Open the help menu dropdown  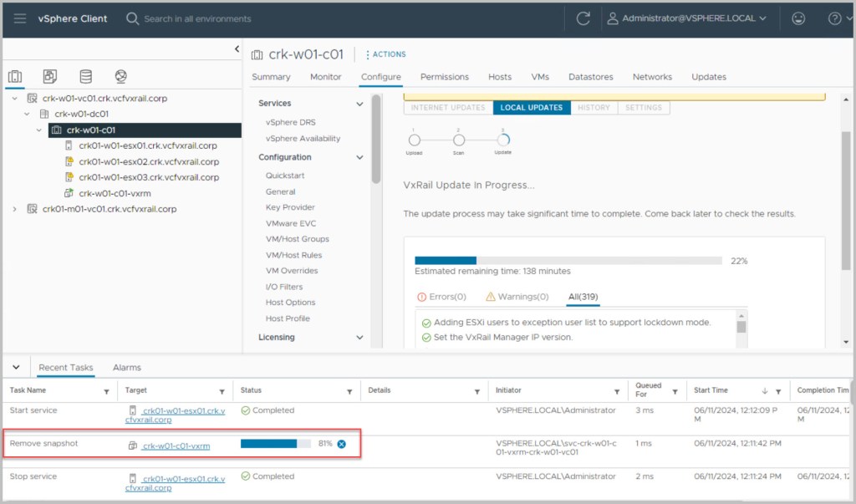(838, 18)
